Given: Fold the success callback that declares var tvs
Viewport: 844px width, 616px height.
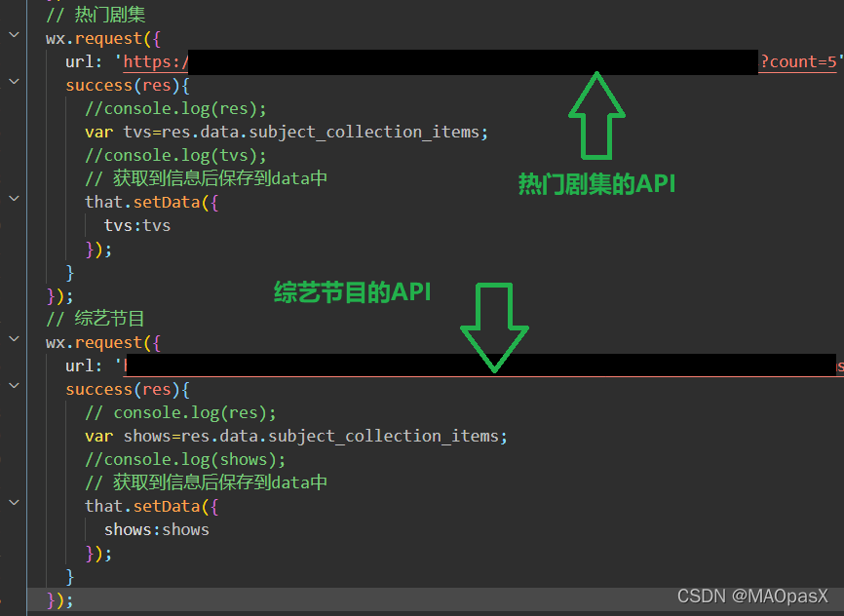Looking at the screenshot, I should pyautogui.click(x=14, y=82).
